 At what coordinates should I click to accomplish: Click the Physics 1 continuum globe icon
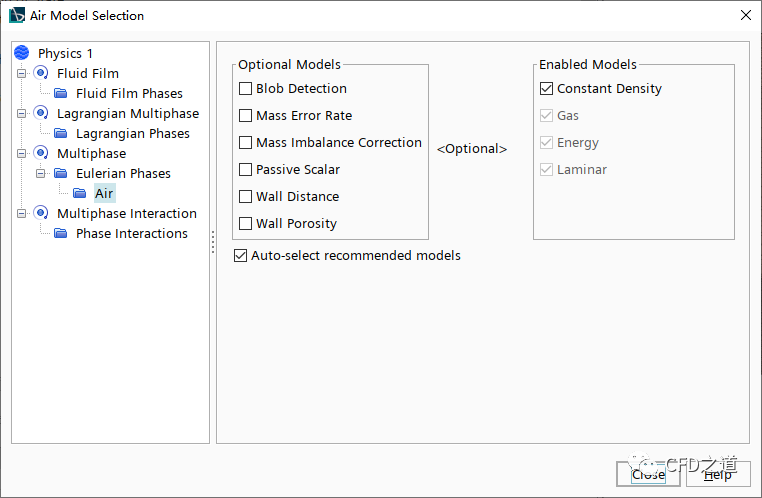point(21,53)
